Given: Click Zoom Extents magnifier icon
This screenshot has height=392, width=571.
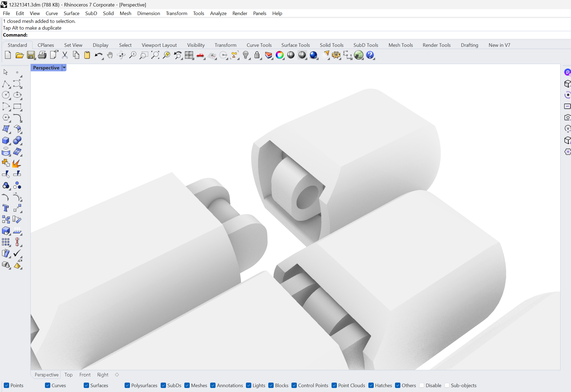Looking at the screenshot, I should coord(155,55).
